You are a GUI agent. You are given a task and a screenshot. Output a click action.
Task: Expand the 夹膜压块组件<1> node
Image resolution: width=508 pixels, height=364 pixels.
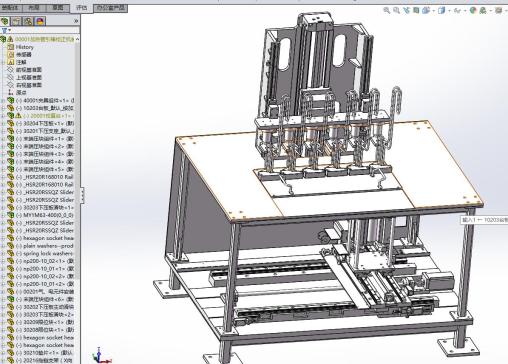pyautogui.click(x=3, y=139)
